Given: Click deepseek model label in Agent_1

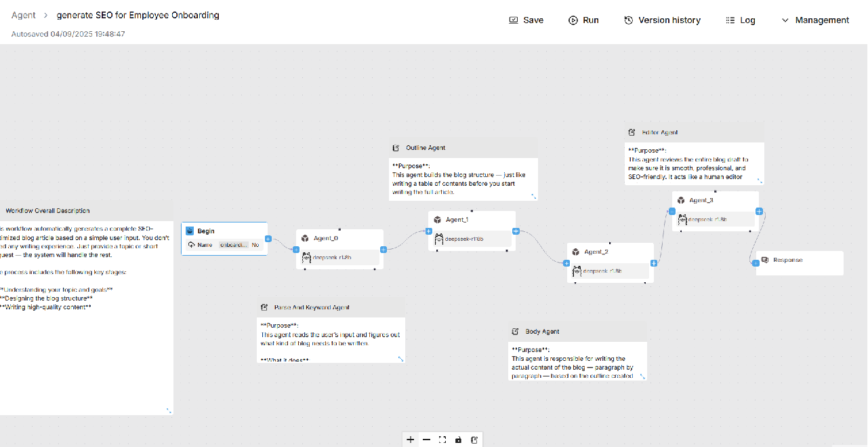Looking at the screenshot, I should (x=464, y=239).
